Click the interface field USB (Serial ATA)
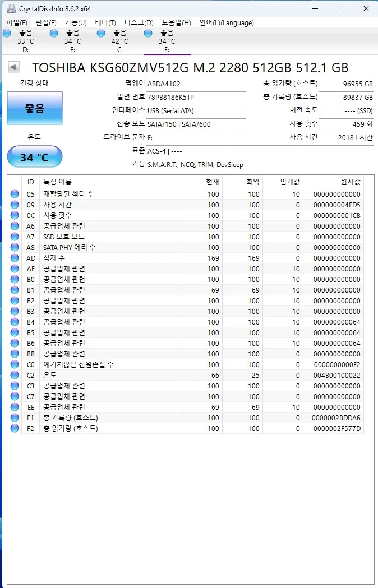The width and height of the screenshot is (378, 588). pos(196,110)
